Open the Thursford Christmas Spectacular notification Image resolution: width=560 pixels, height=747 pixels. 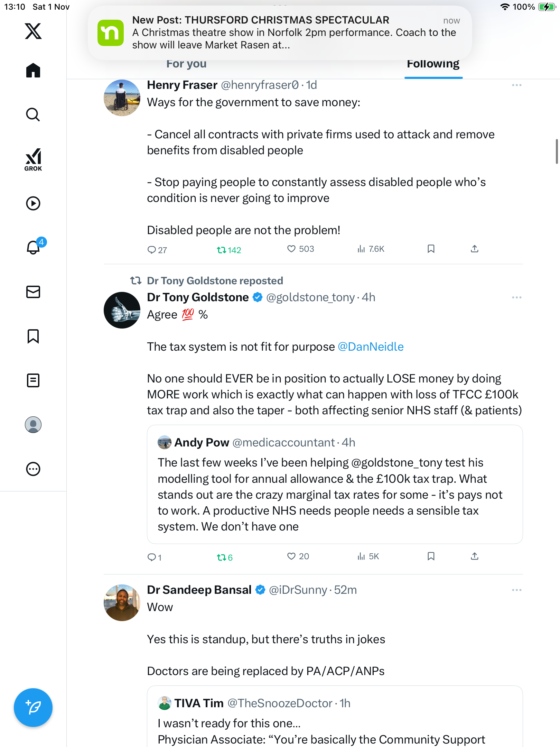point(280,33)
